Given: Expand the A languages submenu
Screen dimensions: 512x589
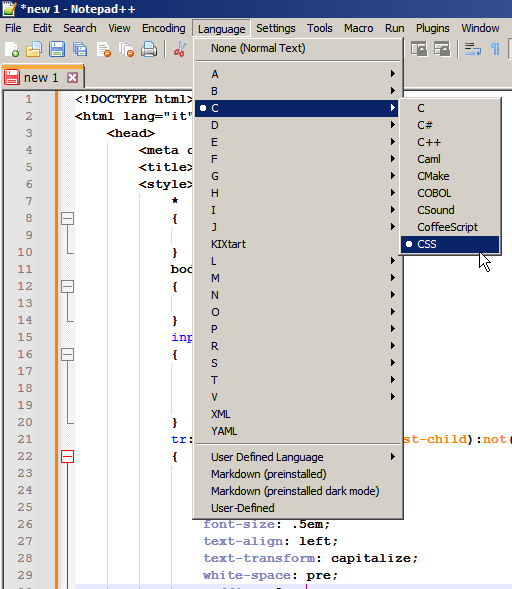Looking at the screenshot, I should click(x=298, y=74).
